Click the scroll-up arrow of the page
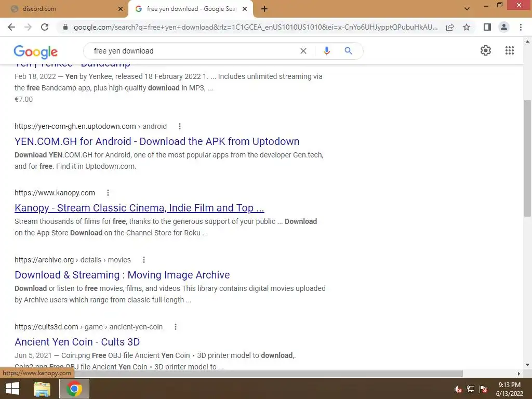Viewport: 532px width, 399px height. click(527, 42)
